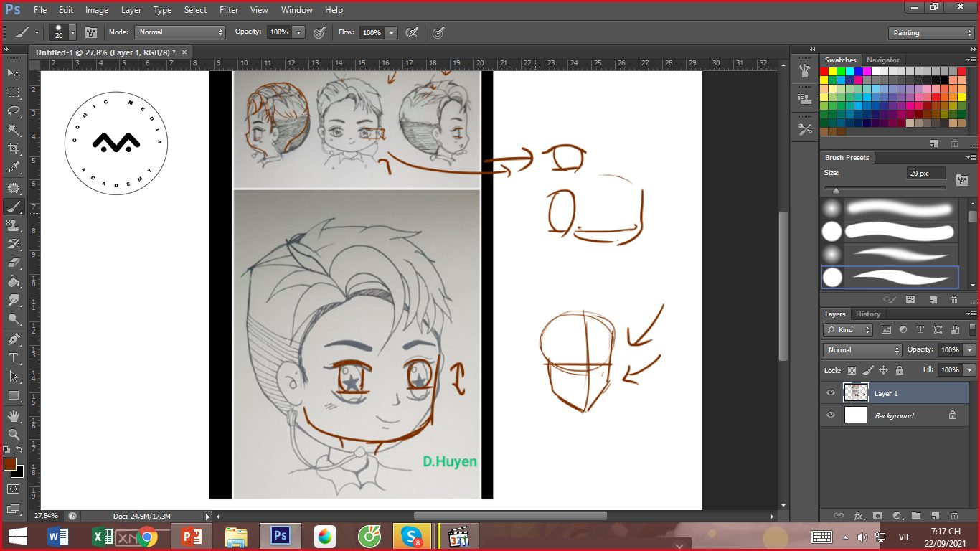Click the brush Size input field
This screenshot has width=980, height=551.
[x=925, y=174]
